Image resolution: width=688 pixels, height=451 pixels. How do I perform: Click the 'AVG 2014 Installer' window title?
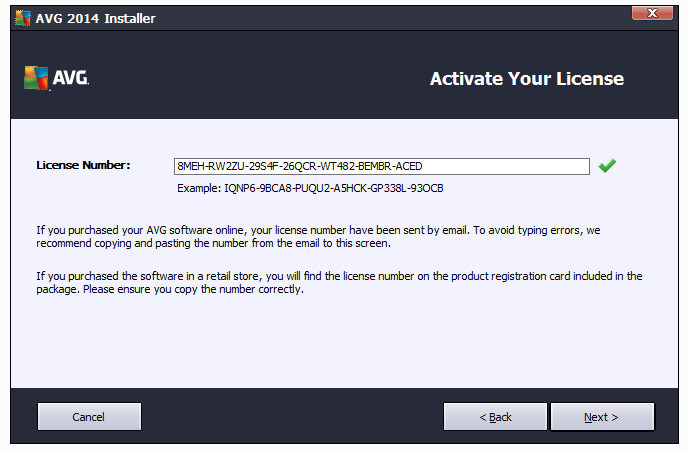pos(95,18)
